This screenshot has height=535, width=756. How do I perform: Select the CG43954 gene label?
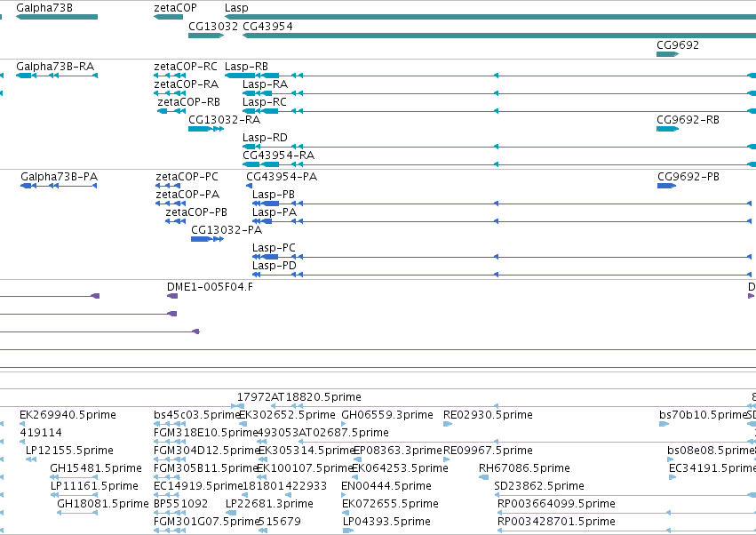point(267,26)
